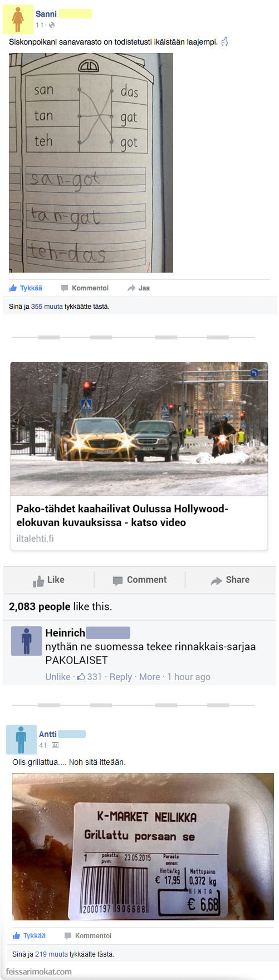Click the Comment button on the article
The height and width of the screenshot is (980, 279).
pos(140,580)
